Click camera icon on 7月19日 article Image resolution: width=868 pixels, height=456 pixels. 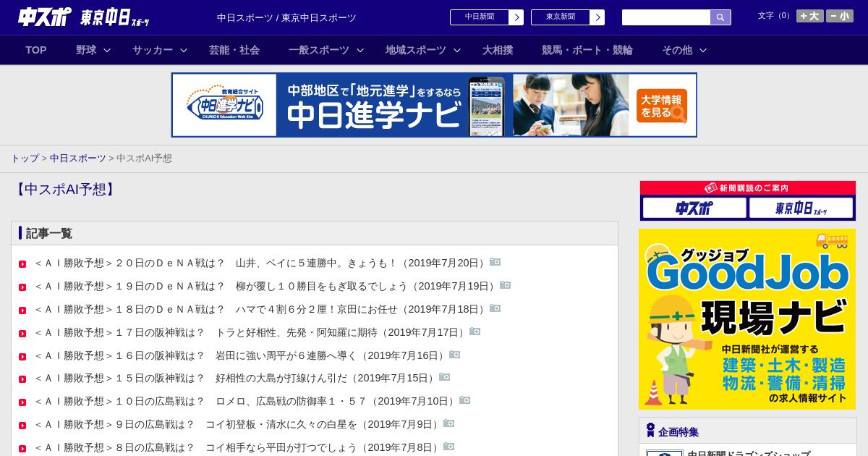pos(506,285)
